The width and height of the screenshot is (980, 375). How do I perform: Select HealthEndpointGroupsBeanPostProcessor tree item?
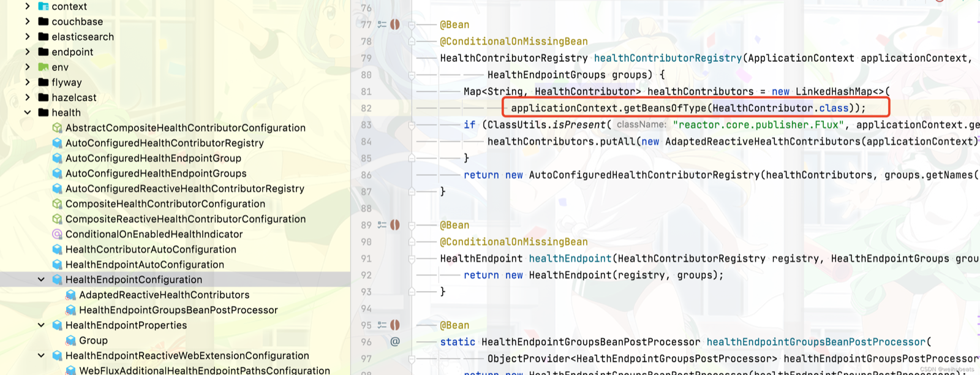click(178, 310)
